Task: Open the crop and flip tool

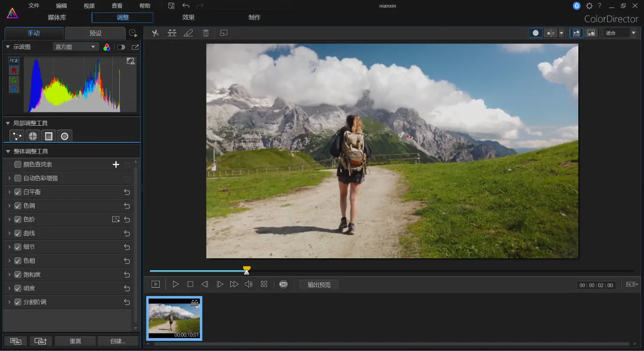Action: click(223, 33)
